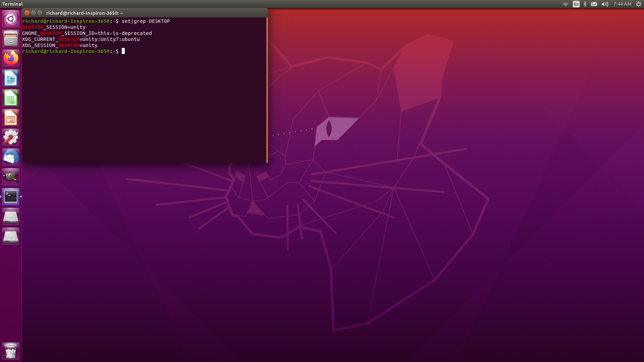This screenshot has height=362, width=644.
Task: Open the messaging envelope indicator
Action: click(x=594, y=4)
